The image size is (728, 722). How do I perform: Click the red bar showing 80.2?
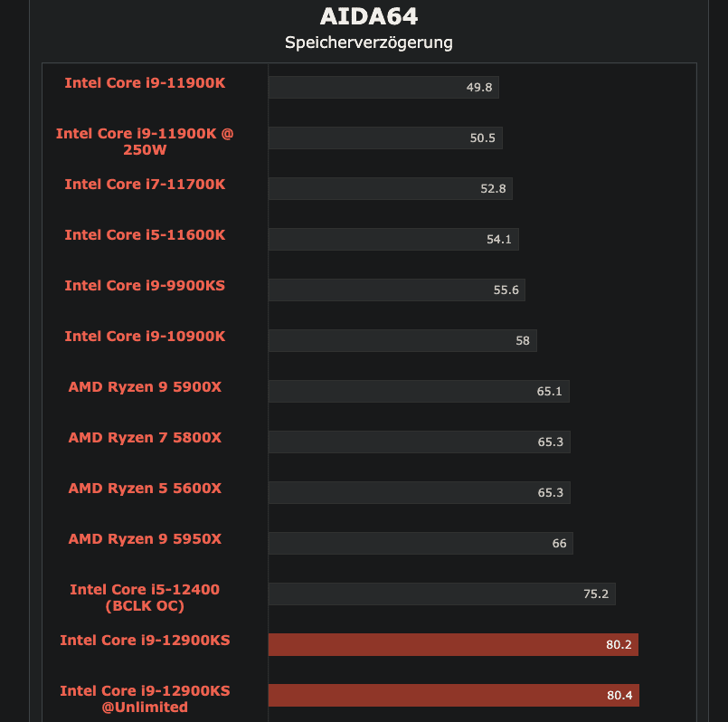pyautogui.click(x=453, y=644)
